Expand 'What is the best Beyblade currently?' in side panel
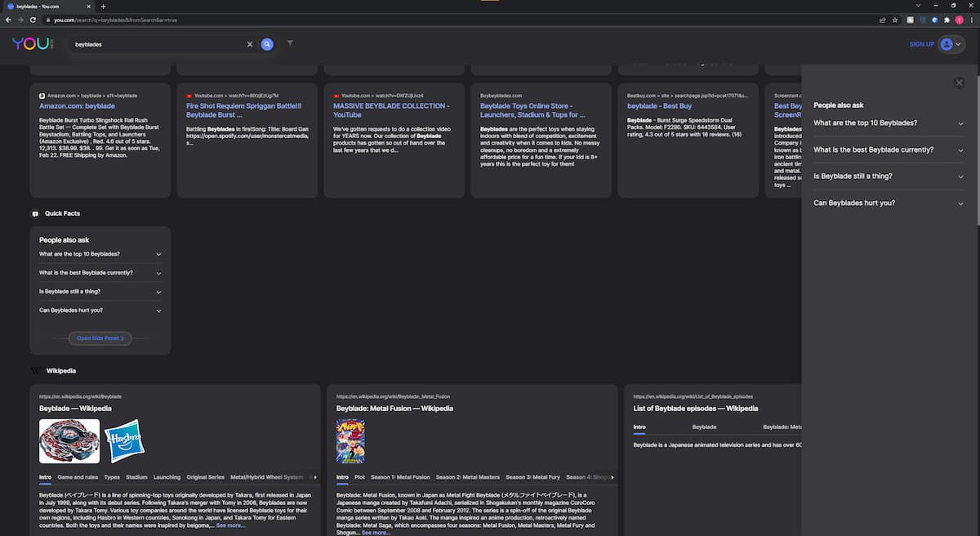 pos(889,150)
